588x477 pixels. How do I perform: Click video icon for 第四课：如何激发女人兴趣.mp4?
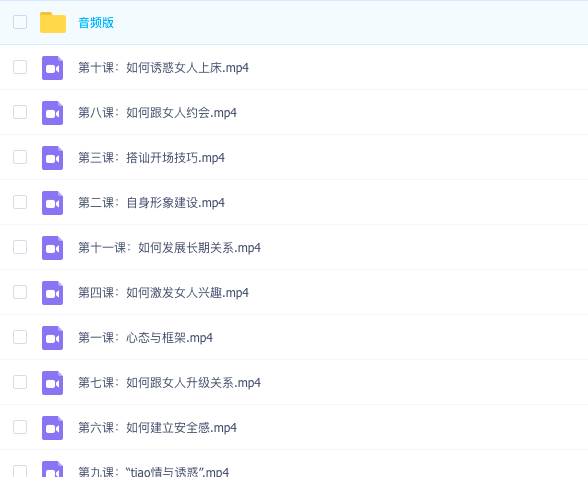pos(52,293)
